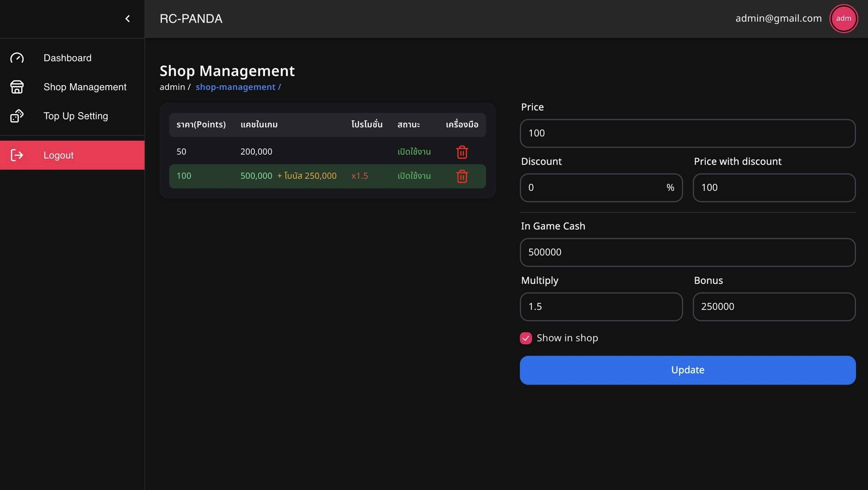Open Shop Management from the sidebar
The height and width of the screenshot is (490, 868).
coord(72,87)
